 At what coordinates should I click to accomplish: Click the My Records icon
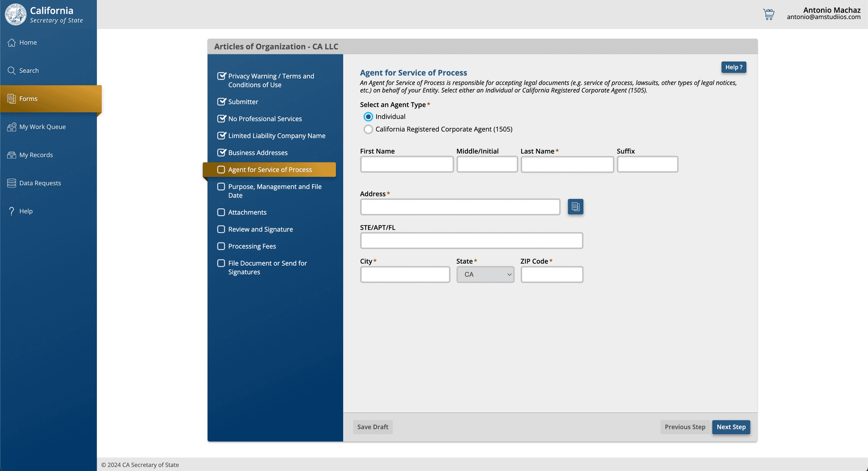pos(12,155)
